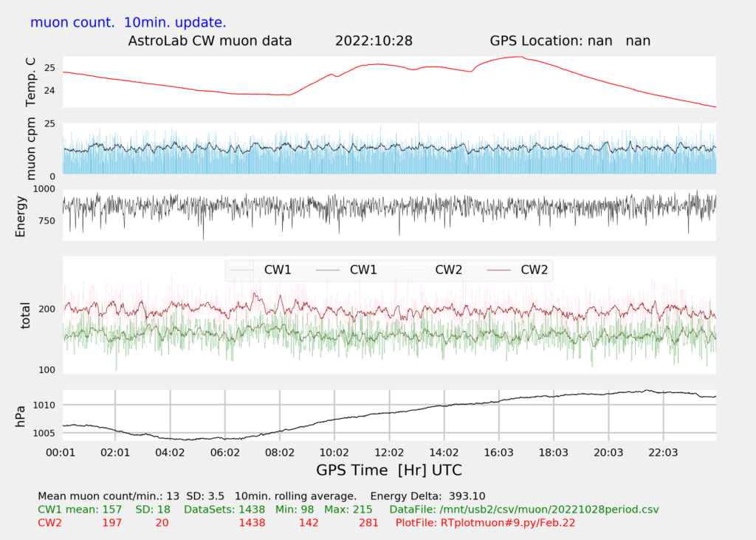
Task: Click the 'muon cpm' axis label
Action: click(x=30, y=148)
